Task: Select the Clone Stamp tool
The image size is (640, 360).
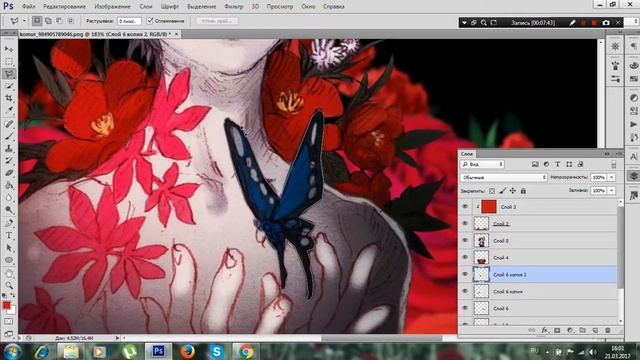Action: coord(9,149)
